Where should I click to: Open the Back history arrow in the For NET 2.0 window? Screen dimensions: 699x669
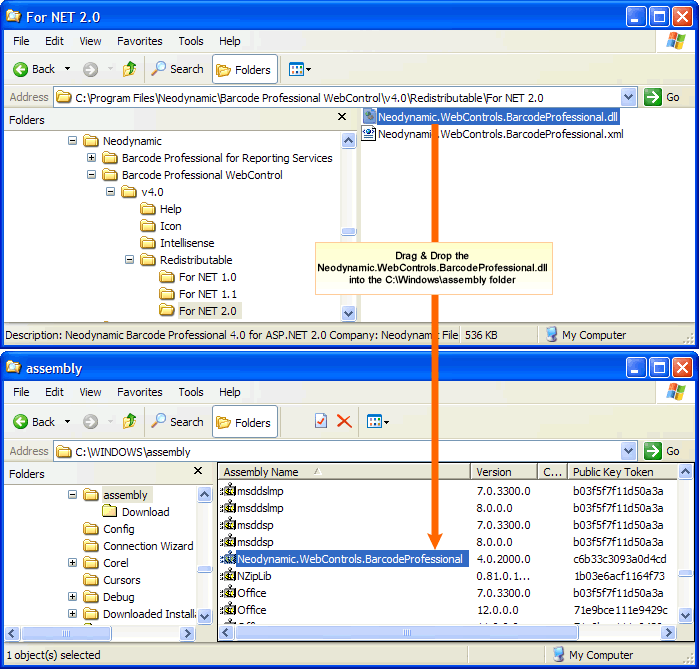[67, 69]
